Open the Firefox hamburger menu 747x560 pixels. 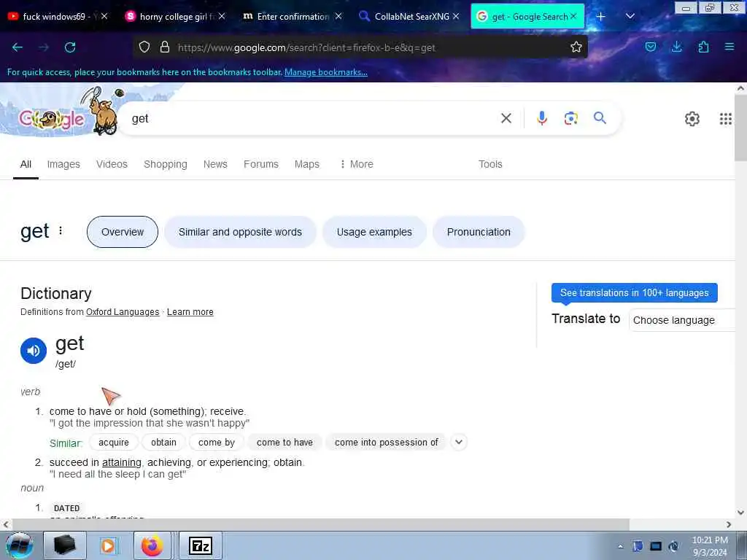pos(729,47)
